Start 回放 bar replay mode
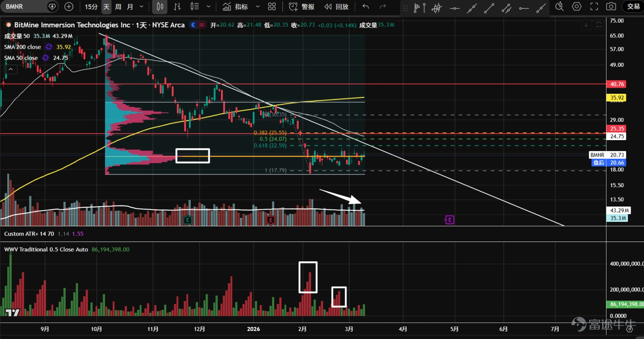 [x=336, y=6]
